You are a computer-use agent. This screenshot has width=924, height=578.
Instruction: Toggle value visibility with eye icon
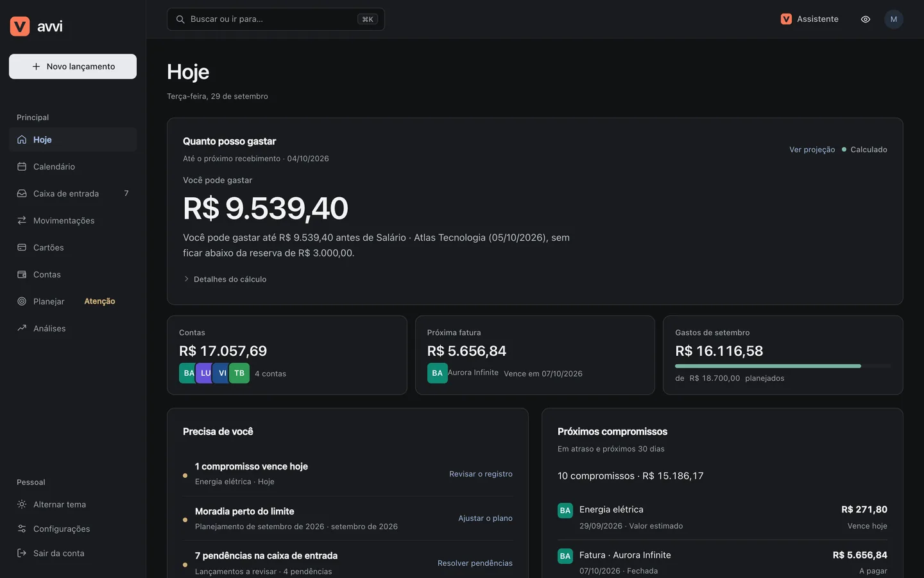[x=866, y=19]
